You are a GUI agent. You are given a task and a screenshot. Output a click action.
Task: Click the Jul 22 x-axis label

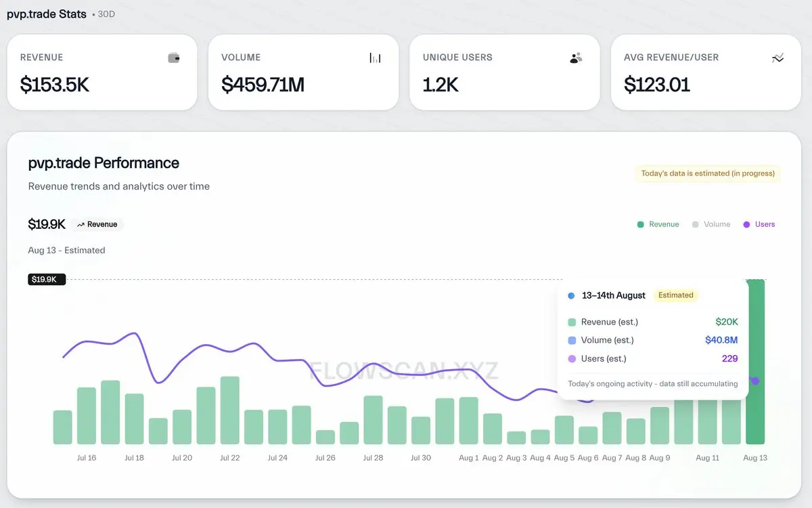(230, 458)
